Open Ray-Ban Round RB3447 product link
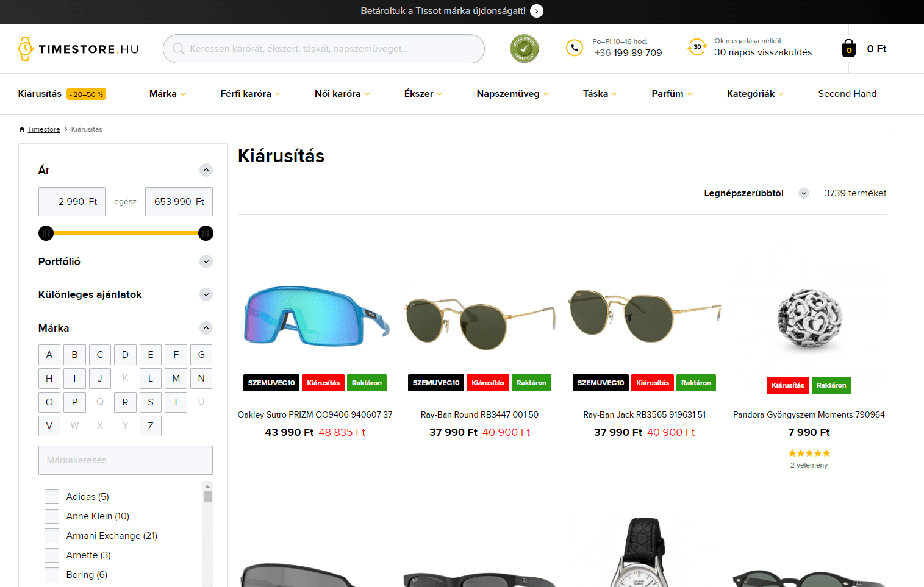The height and width of the screenshot is (587, 924). click(x=479, y=414)
